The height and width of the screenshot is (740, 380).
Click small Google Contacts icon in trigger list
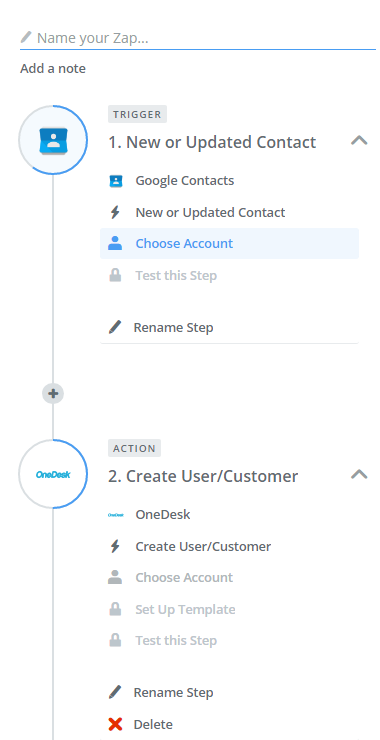116,181
